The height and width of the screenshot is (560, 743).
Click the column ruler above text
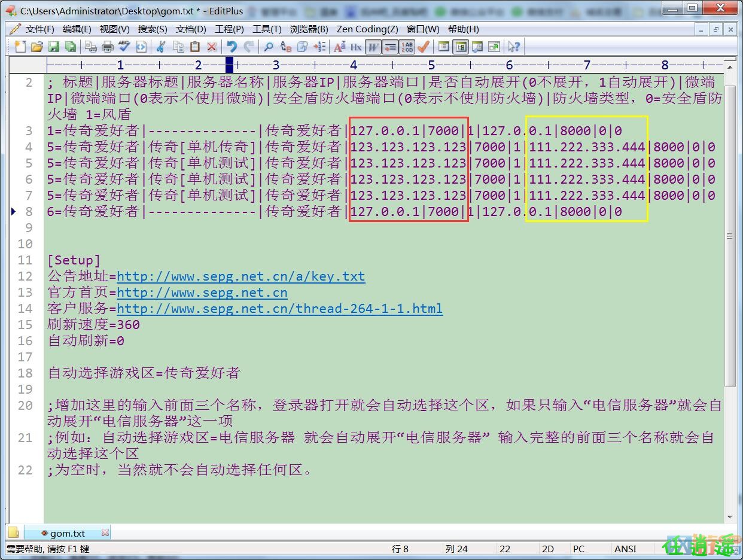click(385, 65)
